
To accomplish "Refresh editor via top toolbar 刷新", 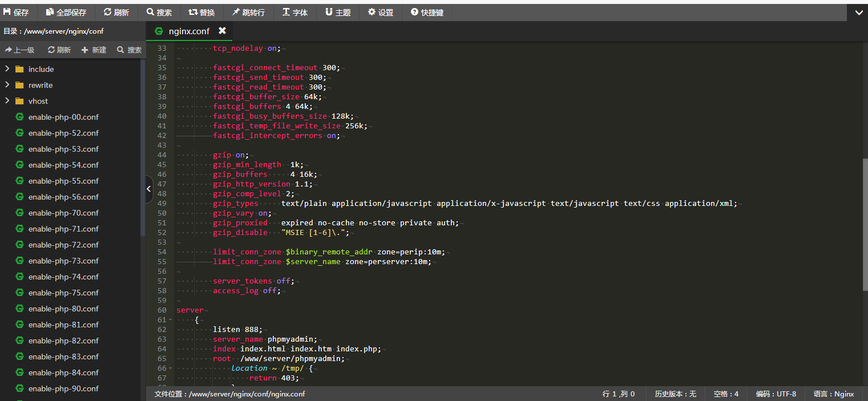I will point(116,12).
